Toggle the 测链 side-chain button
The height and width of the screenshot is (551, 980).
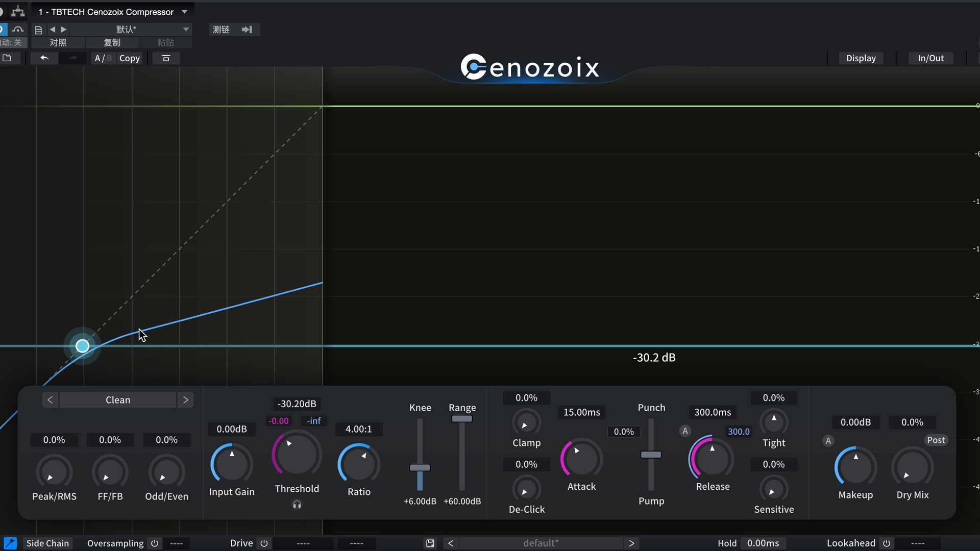tap(221, 30)
